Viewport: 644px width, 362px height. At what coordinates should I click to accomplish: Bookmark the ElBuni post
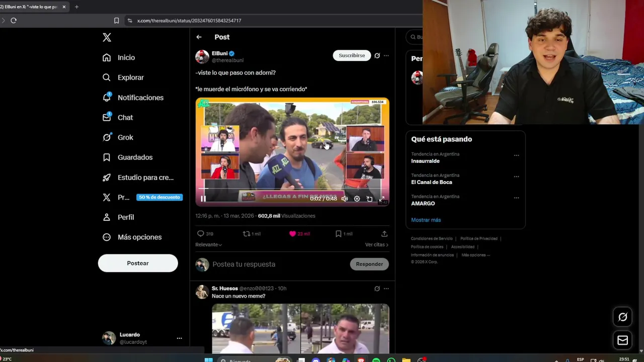(x=344, y=234)
